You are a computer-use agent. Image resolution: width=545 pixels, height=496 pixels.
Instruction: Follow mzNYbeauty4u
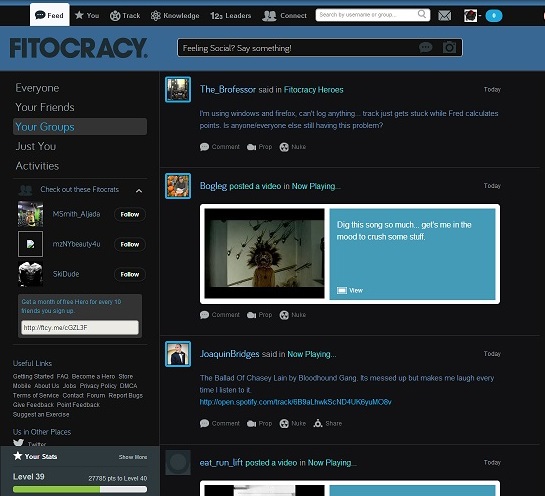pyautogui.click(x=130, y=244)
